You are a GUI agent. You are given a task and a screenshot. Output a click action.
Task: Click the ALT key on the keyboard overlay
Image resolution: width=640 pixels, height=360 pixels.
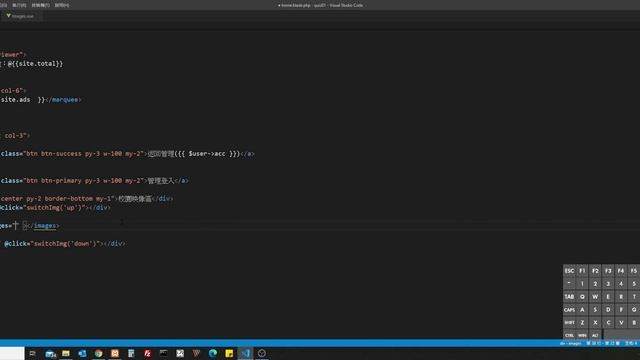click(595, 335)
